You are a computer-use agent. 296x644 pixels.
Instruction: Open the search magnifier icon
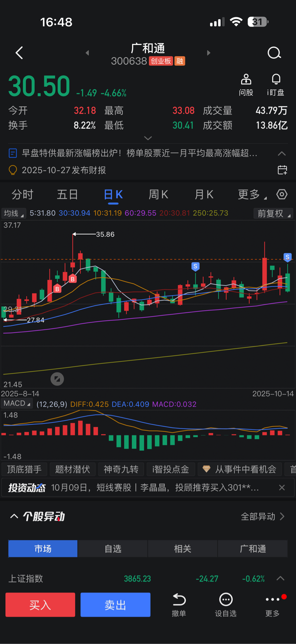pos(274,53)
